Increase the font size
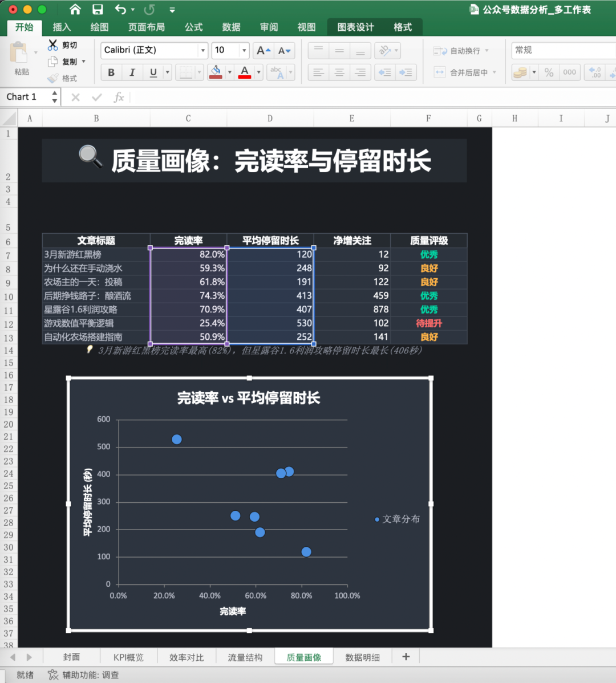 (x=263, y=51)
